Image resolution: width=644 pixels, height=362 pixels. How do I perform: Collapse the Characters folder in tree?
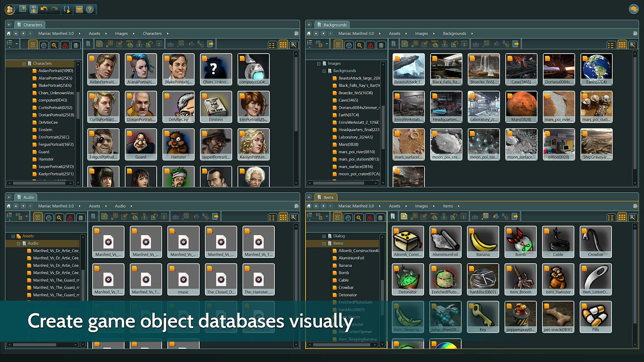pos(24,63)
